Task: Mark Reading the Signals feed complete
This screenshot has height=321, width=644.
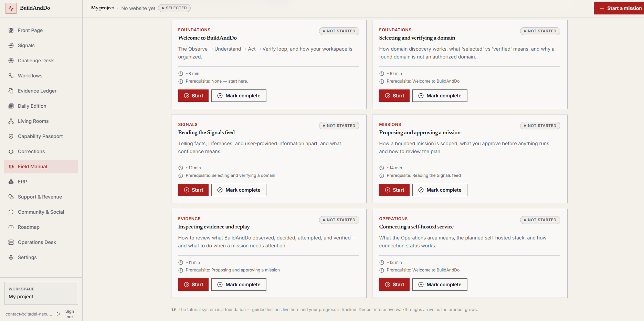Action: click(x=239, y=190)
